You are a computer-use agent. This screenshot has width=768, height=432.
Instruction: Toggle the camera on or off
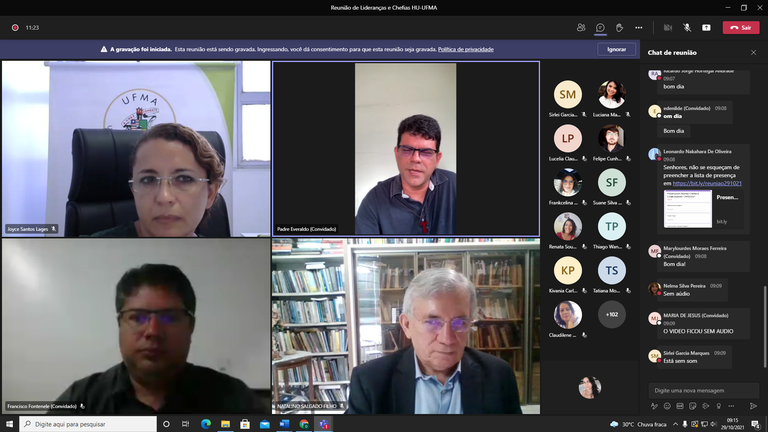(668, 28)
